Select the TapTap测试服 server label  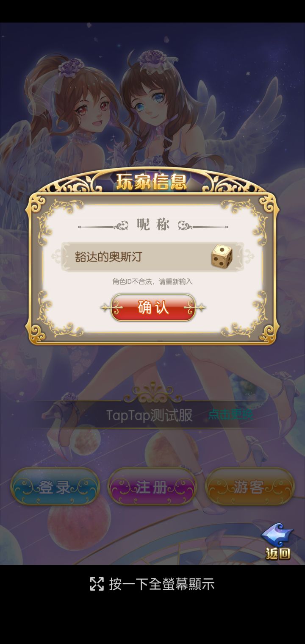[x=149, y=415]
